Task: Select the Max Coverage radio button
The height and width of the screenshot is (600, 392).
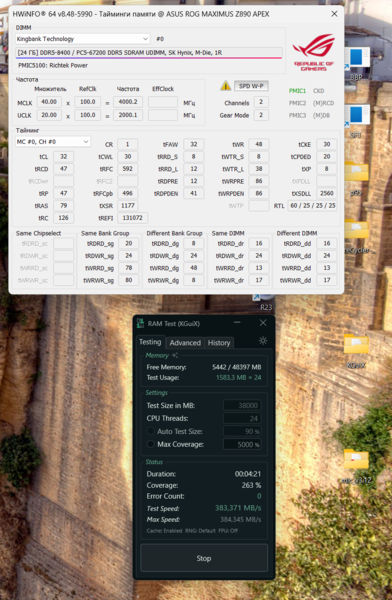Action: click(x=151, y=444)
